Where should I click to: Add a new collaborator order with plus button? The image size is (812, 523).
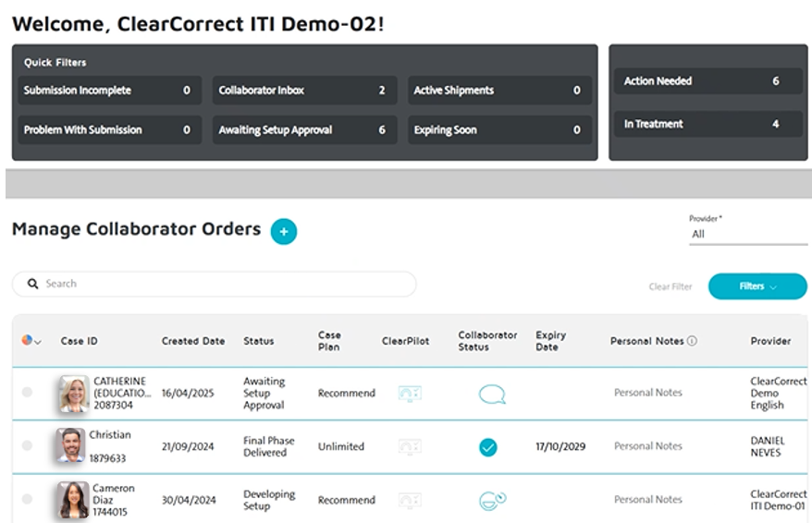point(283,232)
